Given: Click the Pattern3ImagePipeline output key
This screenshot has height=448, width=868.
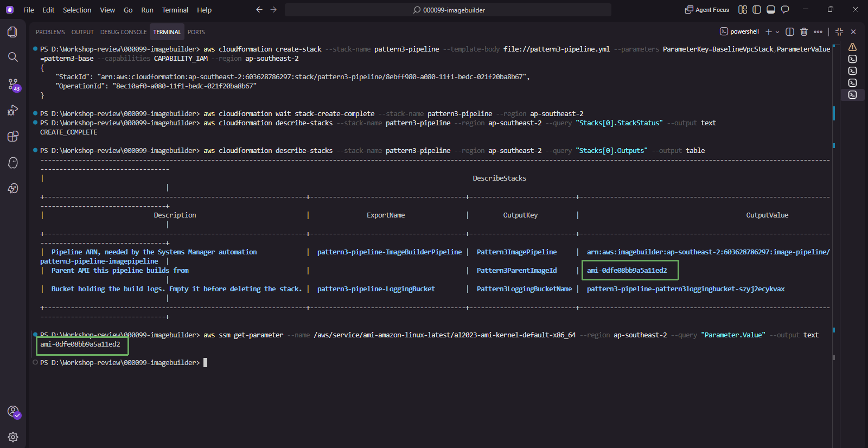Looking at the screenshot, I should (x=516, y=252).
